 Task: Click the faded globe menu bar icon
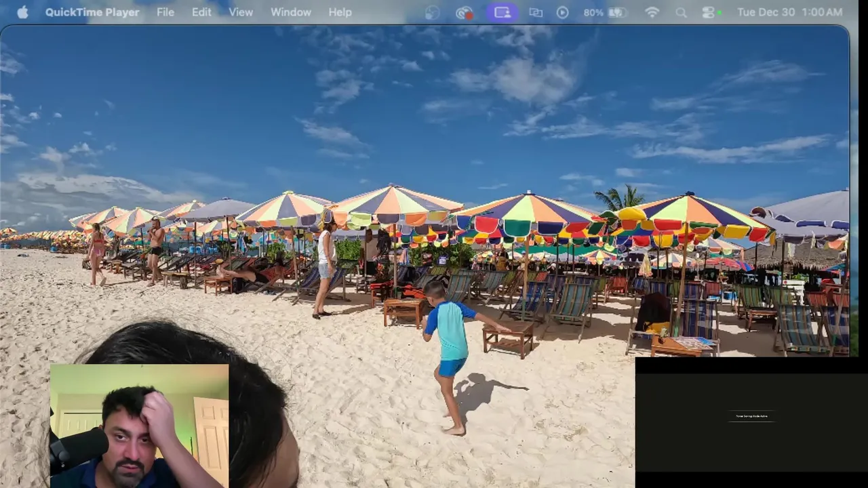point(433,12)
